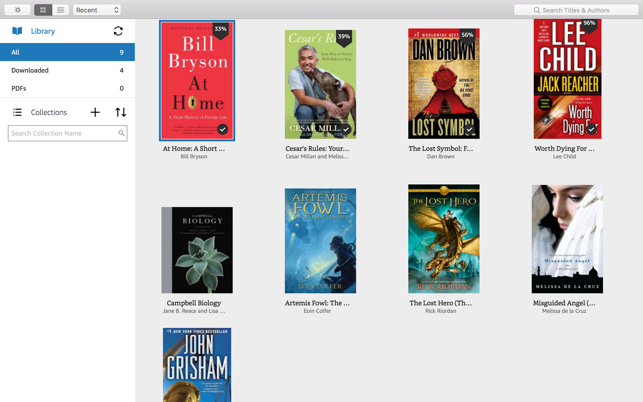Select the PDFs filter

(x=67, y=88)
